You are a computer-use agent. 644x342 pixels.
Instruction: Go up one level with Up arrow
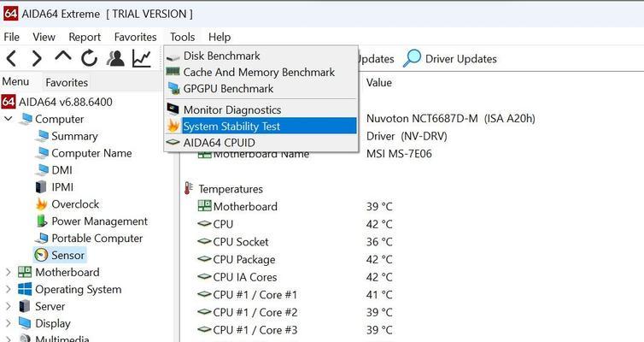[x=63, y=56]
